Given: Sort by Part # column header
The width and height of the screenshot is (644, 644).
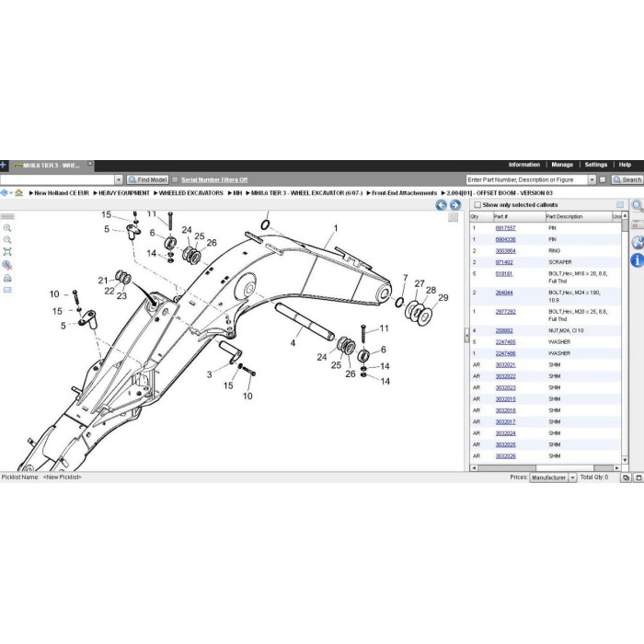Looking at the screenshot, I should coord(519,216).
